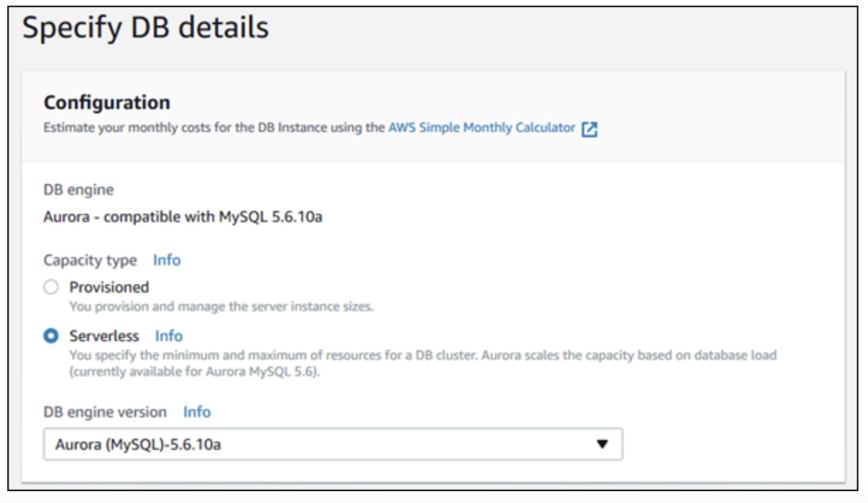Screen dimensions: 868x503
Task: Click the Configuration section heading
Action: click(x=107, y=102)
